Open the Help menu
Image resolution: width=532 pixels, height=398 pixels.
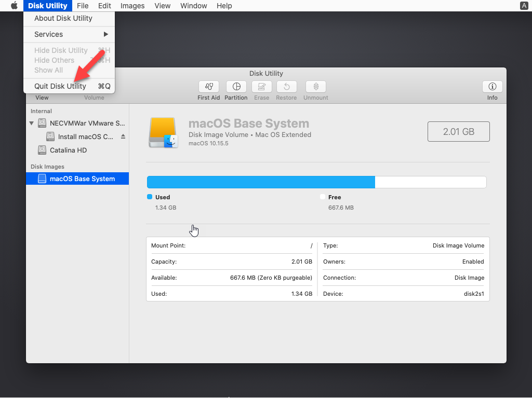coord(224,6)
